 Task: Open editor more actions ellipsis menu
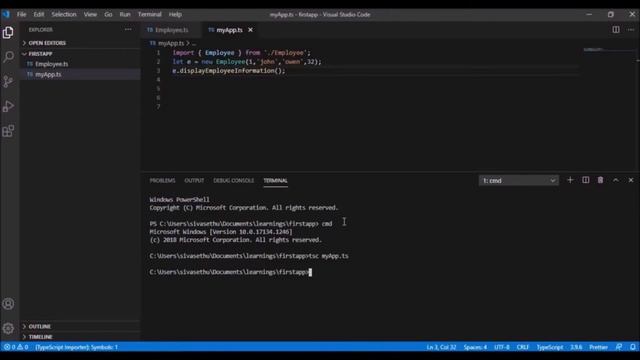[x=631, y=30]
